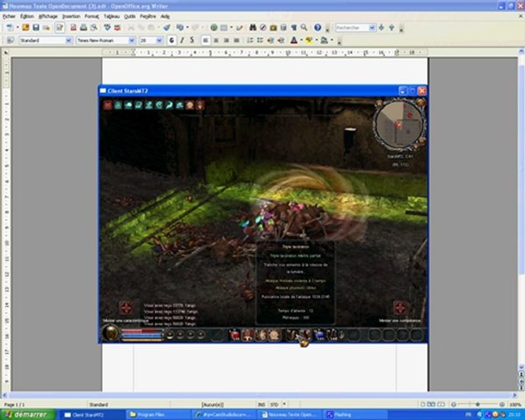This screenshot has width=525, height=420.
Task: Expand the Insert table dropdown arrow
Action: pyautogui.click(x=231, y=27)
